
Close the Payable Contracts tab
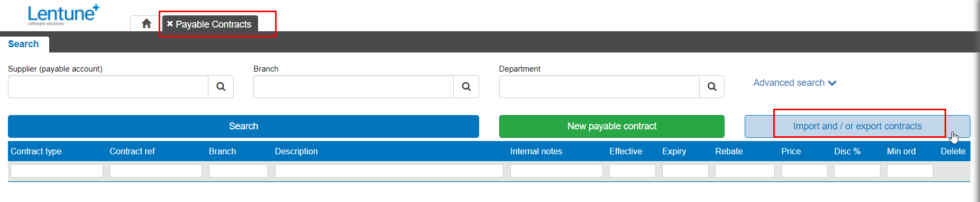click(170, 24)
